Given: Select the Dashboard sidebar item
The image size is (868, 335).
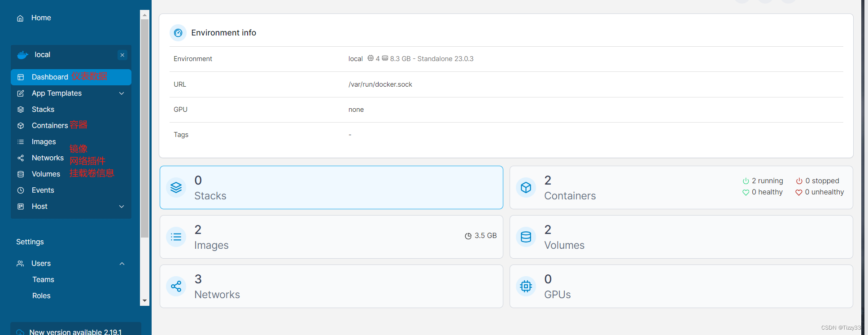Looking at the screenshot, I should (x=49, y=77).
